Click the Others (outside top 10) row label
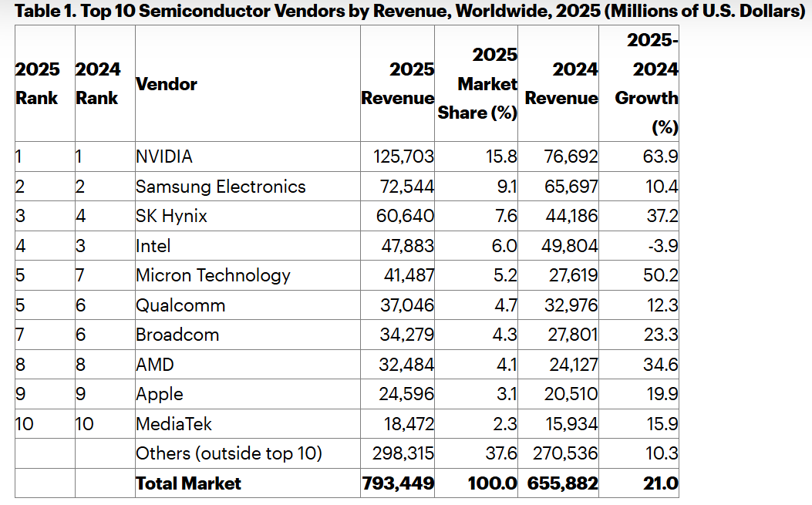 coord(228,453)
